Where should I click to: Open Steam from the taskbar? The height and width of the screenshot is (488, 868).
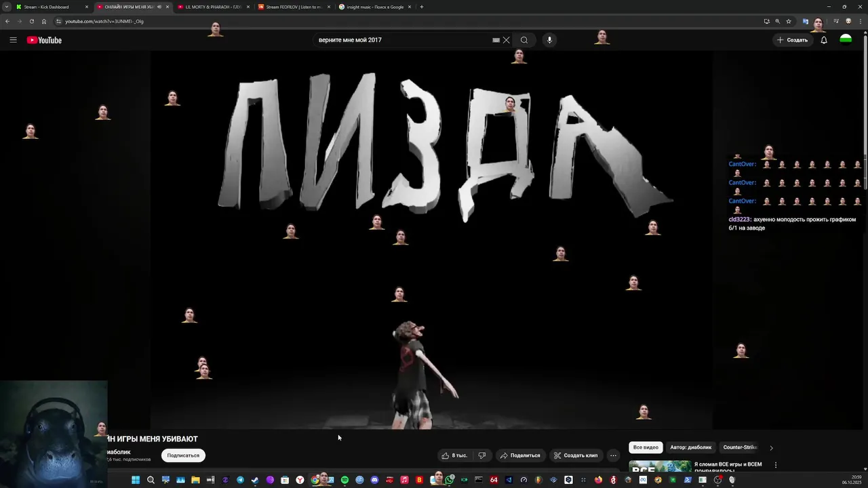point(255,480)
